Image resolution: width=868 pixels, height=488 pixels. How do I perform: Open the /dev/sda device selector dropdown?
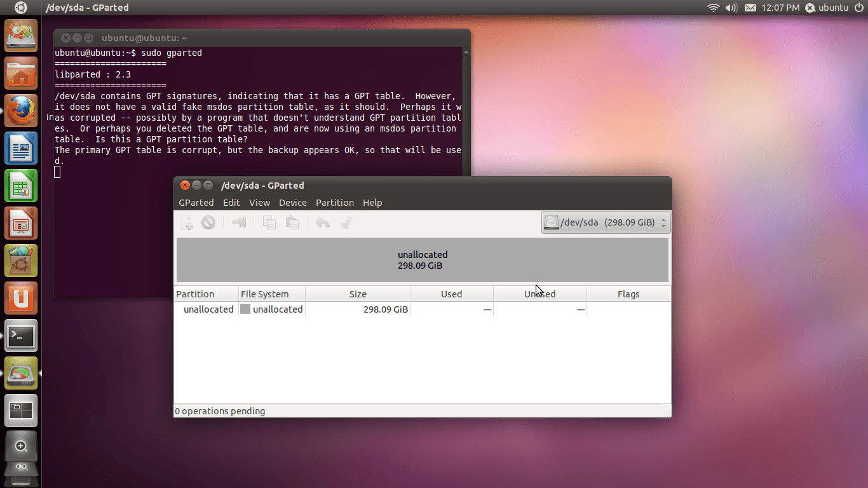605,222
